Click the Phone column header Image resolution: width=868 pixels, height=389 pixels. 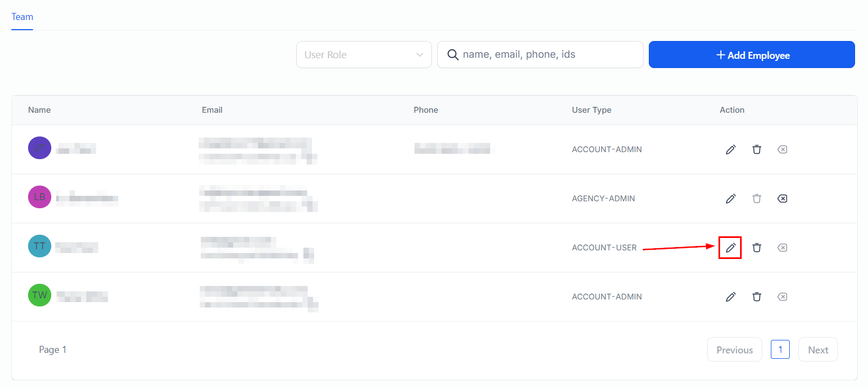click(x=426, y=110)
